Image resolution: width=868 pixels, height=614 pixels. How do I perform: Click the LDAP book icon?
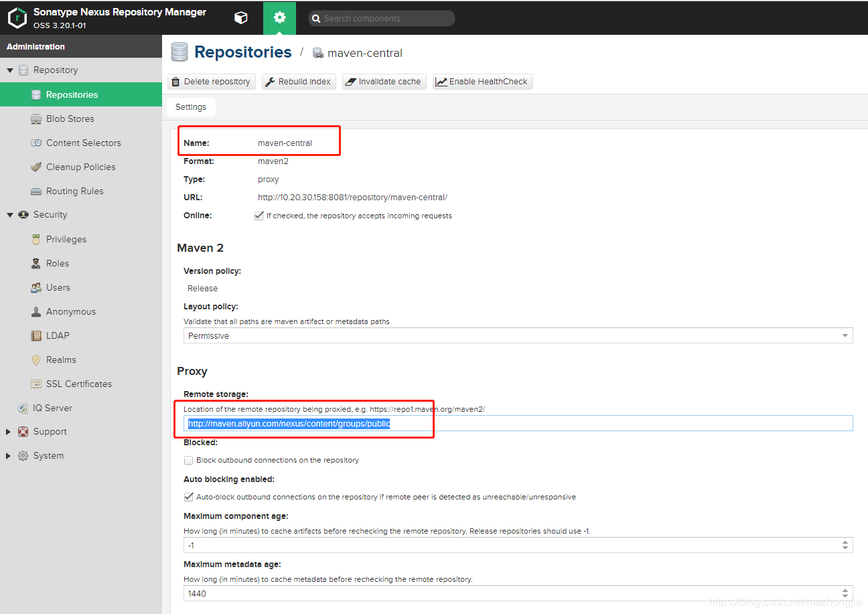pyautogui.click(x=36, y=335)
